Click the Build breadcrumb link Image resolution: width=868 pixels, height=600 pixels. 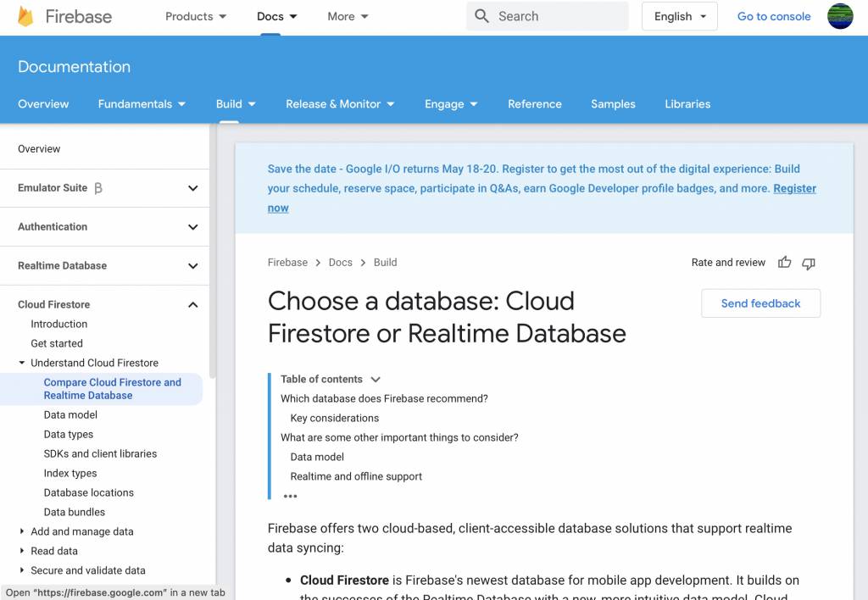click(386, 263)
